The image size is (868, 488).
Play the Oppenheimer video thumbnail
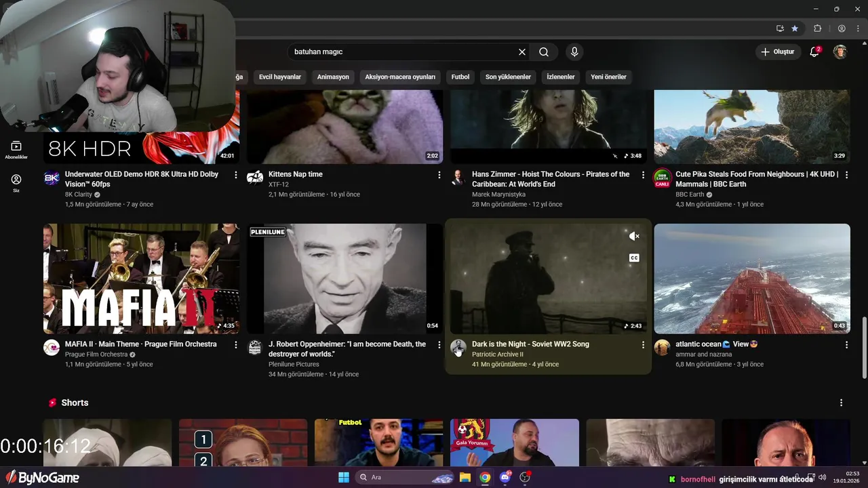pos(344,279)
